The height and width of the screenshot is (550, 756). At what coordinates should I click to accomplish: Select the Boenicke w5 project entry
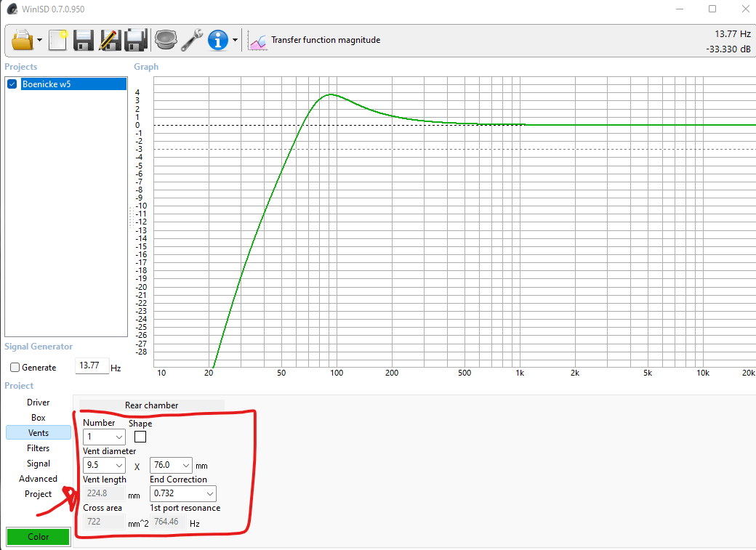pos(73,84)
